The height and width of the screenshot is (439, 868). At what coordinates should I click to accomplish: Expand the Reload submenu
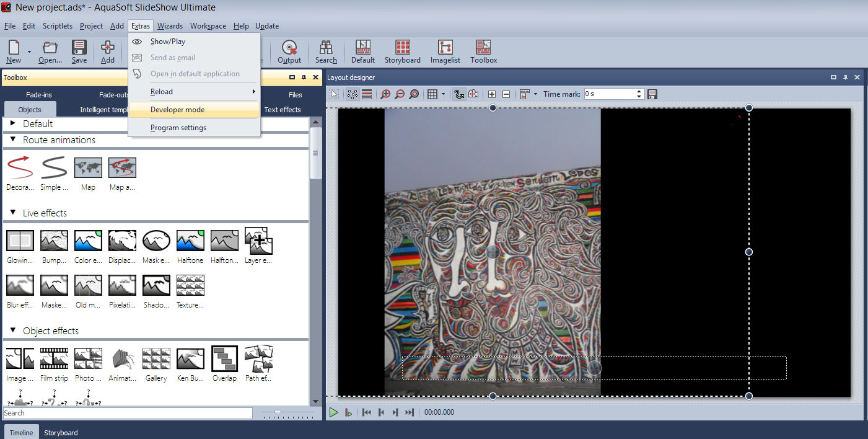pyautogui.click(x=194, y=92)
